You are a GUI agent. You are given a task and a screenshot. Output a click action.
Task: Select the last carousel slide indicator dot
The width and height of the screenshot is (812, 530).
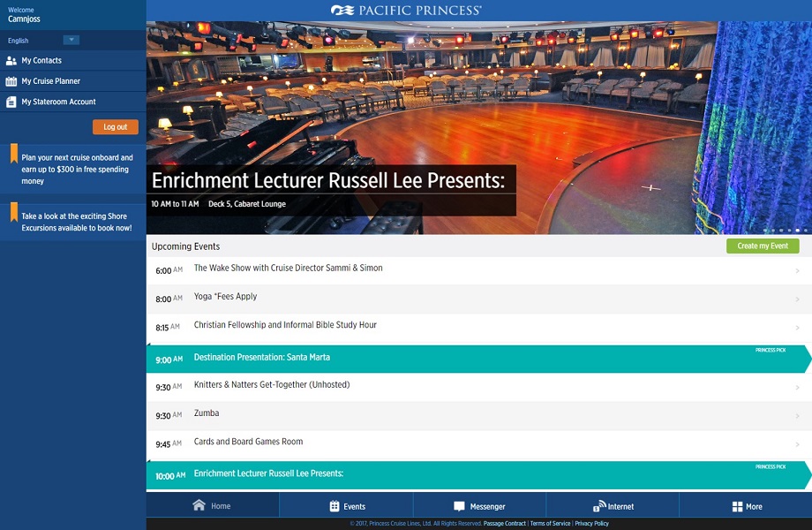tap(805, 231)
